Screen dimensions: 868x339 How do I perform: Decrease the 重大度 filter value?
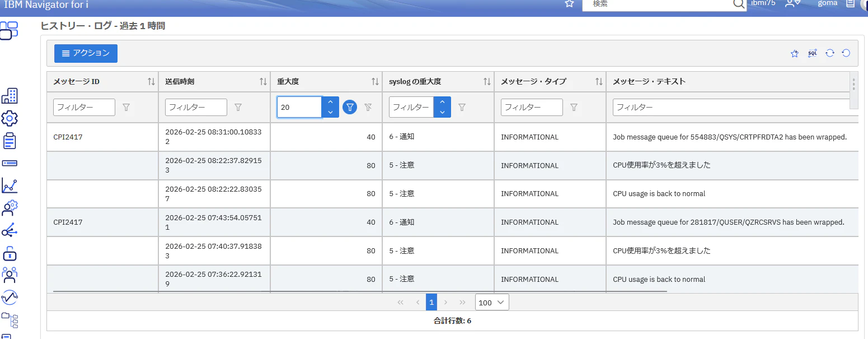(330, 112)
